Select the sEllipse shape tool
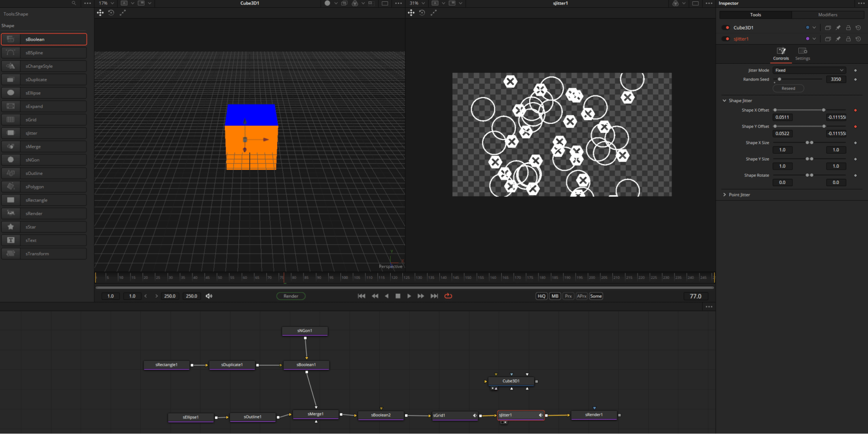868x434 pixels. (44, 93)
